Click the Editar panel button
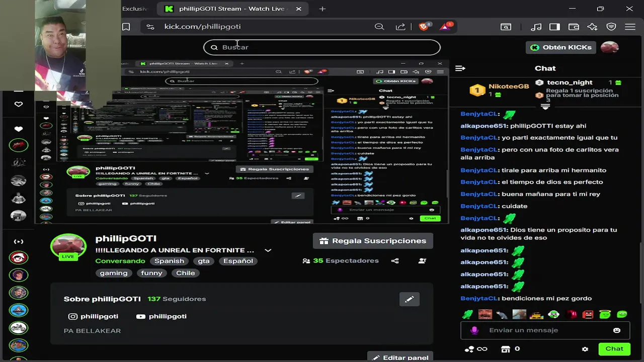Viewport: 644px width, 362px height. (400, 357)
